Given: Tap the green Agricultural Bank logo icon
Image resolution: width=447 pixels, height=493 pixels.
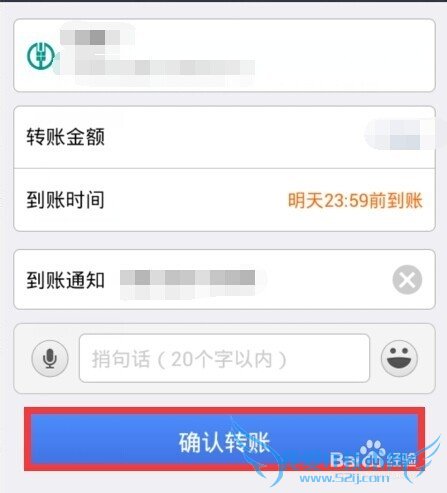Looking at the screenshot, I should 41,56.
